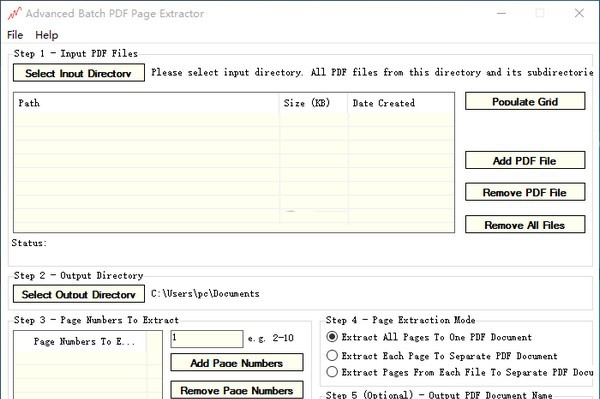Image resolution: width=600 pixels, height=399 pixels.
Task: Click the Populate Grid button
Action: (525, 101)
